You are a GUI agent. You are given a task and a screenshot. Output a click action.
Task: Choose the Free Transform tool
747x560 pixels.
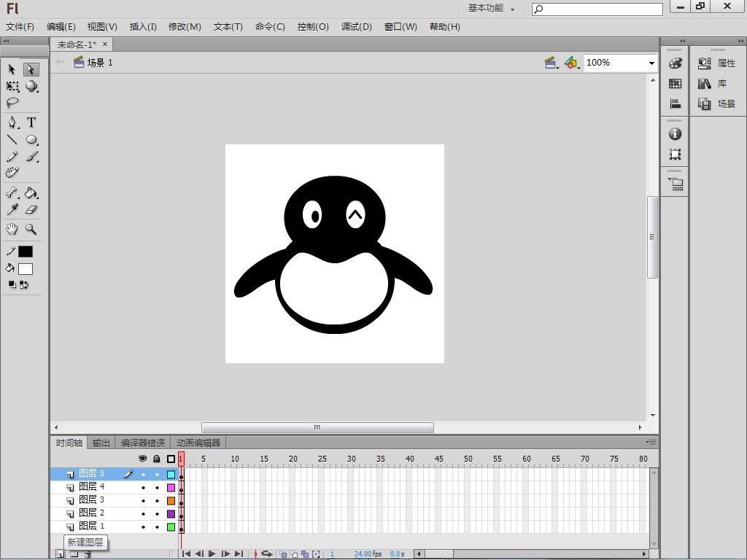click(12, 86)
